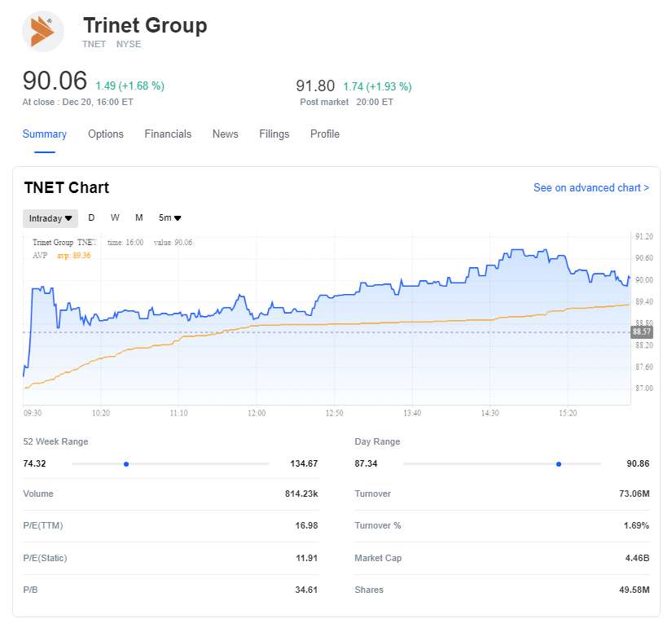Select the Summary tab
Screen dimensions: 672x632
tap(45, 134)
